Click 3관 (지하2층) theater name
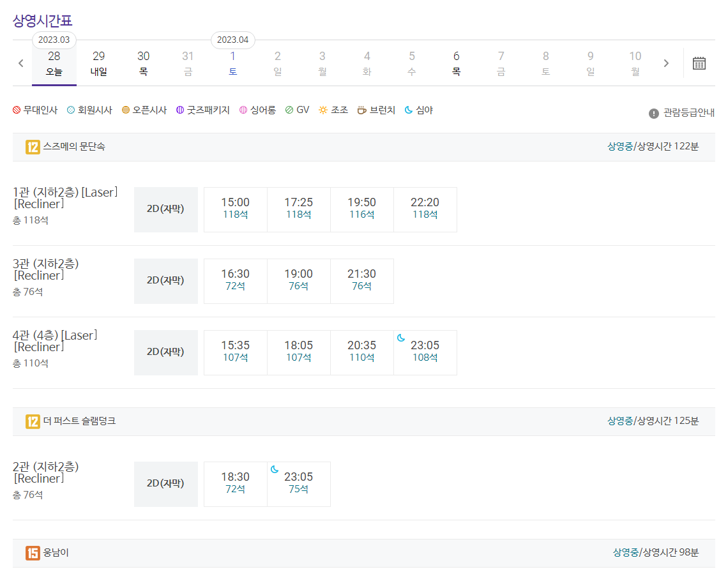Viewport: 728px width, 588px height. [45, 269]
